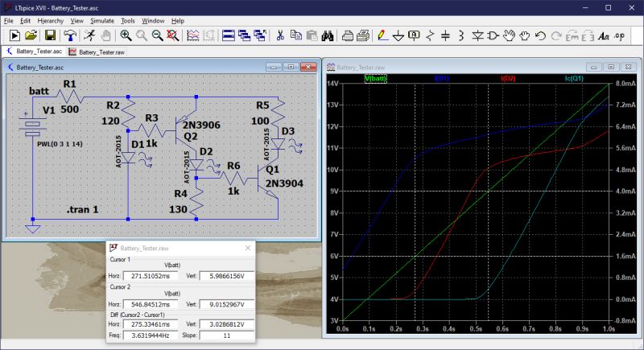The height and width of the screenshot is (350, 644).
Task: Open the File menu
Action: coord(9,20)
